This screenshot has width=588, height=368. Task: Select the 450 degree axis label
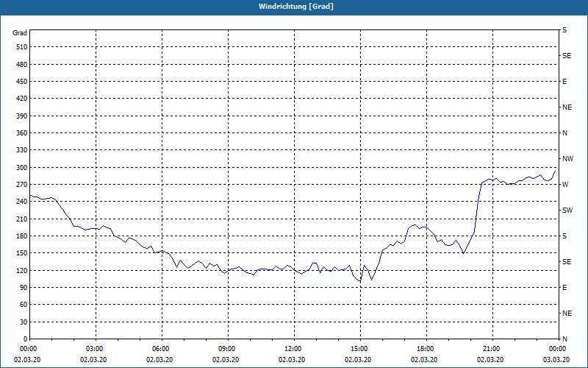(x=22, y=82)
